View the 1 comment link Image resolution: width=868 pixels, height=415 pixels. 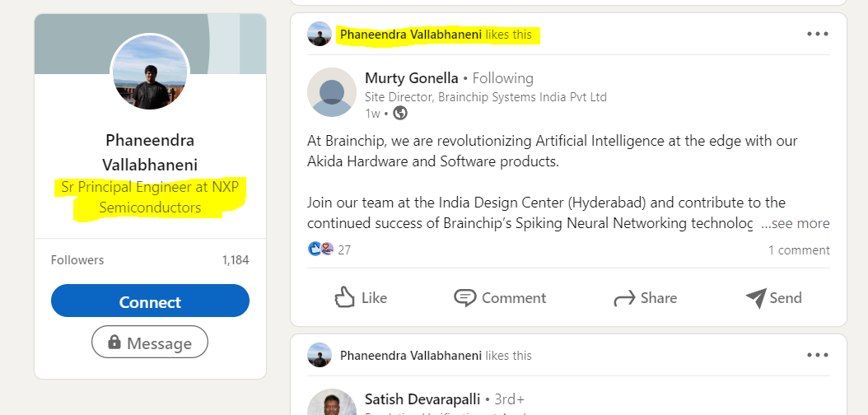click(799, 249)
